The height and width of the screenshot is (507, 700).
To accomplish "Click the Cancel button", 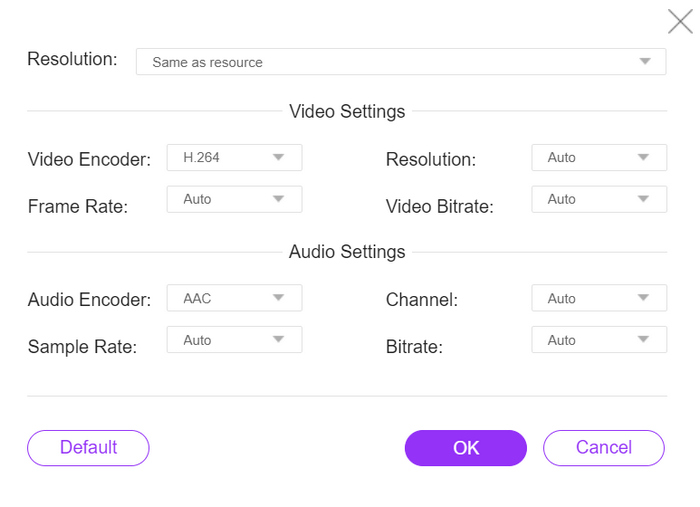I will coord(604,448).
